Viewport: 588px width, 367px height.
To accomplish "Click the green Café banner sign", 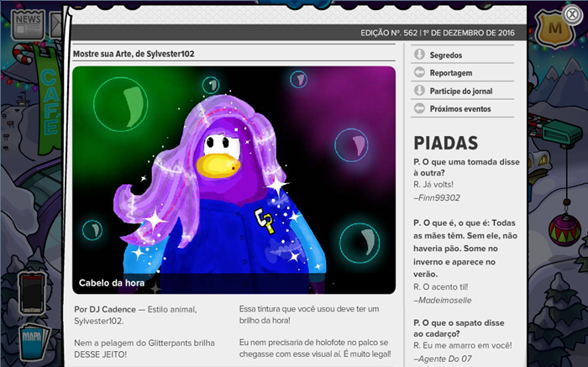I will click(x=49, y=102).
